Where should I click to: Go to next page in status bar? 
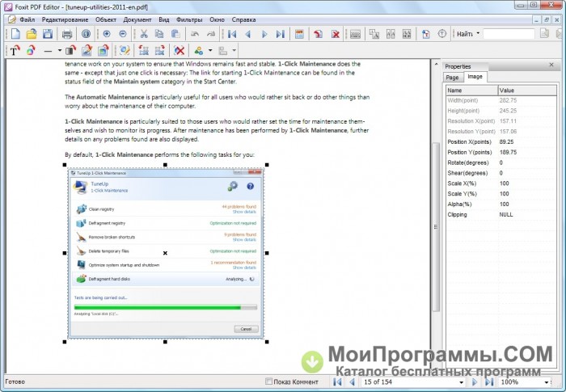pos(475,381)
